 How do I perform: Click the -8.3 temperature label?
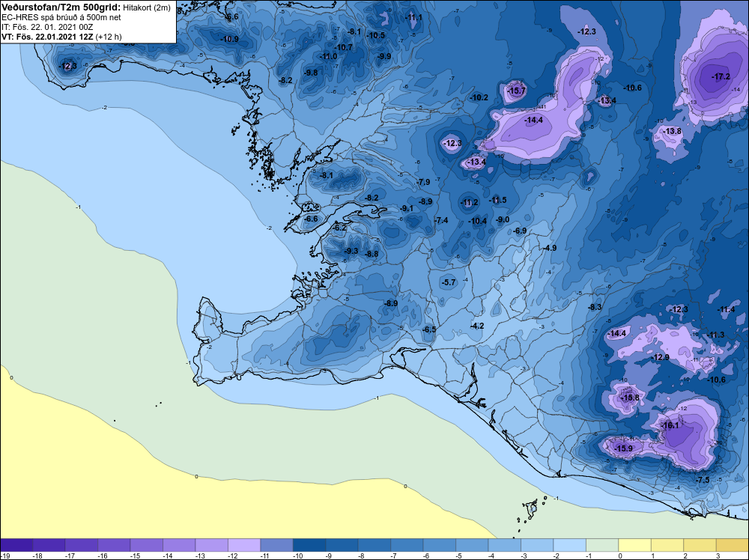point(595,307)
